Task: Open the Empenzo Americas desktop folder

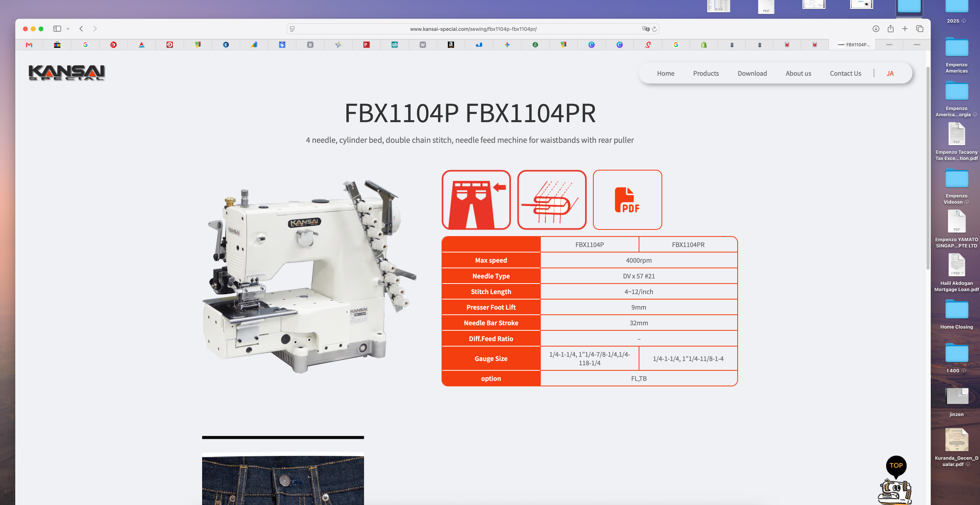Action: pyautogui.click(x=956, y=55)
